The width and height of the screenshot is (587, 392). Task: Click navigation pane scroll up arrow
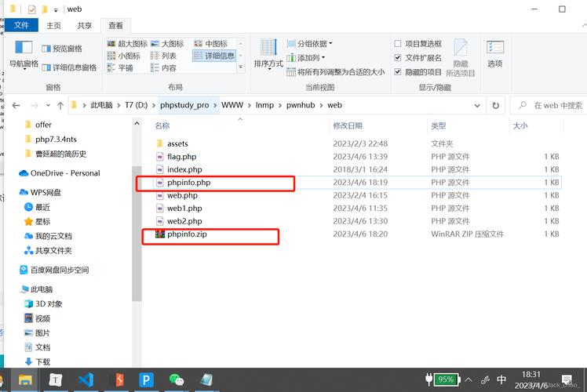[x=137, y=124]
